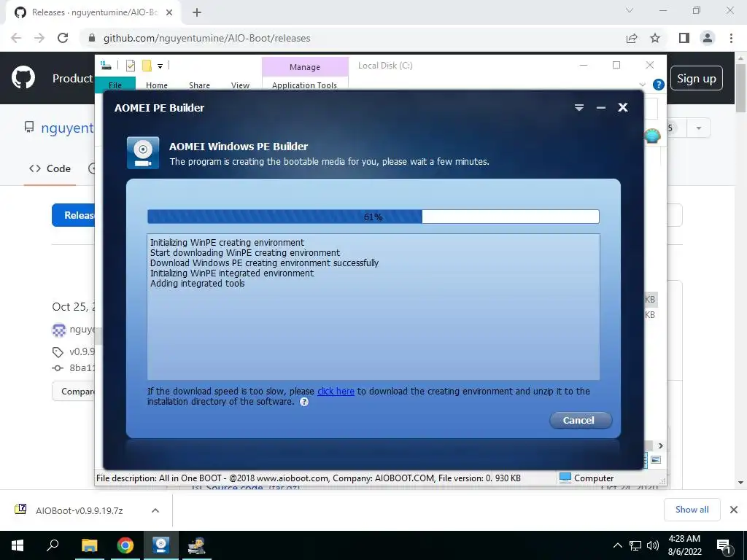Reload the GitHub releases page
This screenshot has width=747, height=560.
63,38
